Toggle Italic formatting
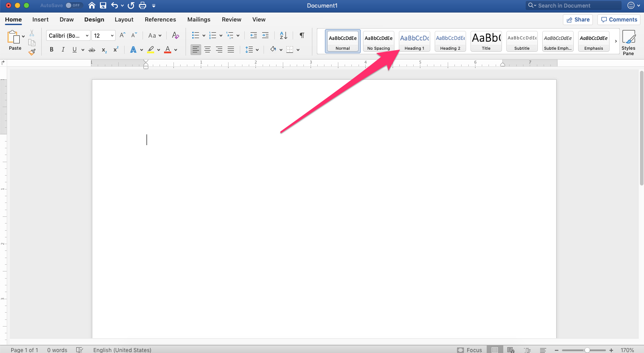The image size is (644, 353). 63,50
